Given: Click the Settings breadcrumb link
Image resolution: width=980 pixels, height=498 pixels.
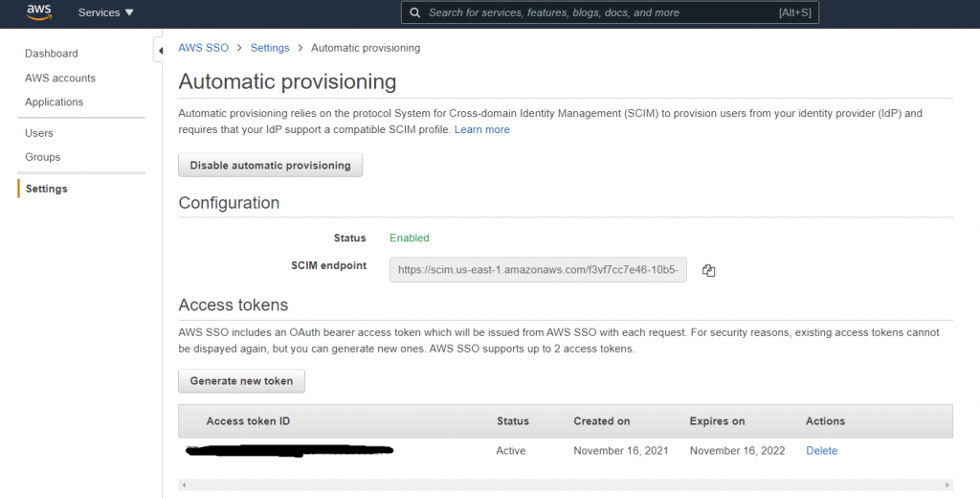Looking at the screenshot, I should coord(270,48).
